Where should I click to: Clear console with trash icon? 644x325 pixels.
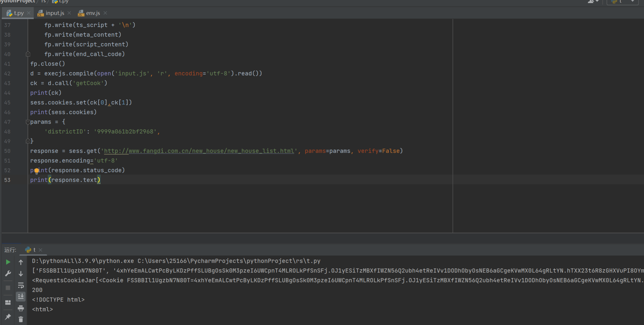[21, 319]
